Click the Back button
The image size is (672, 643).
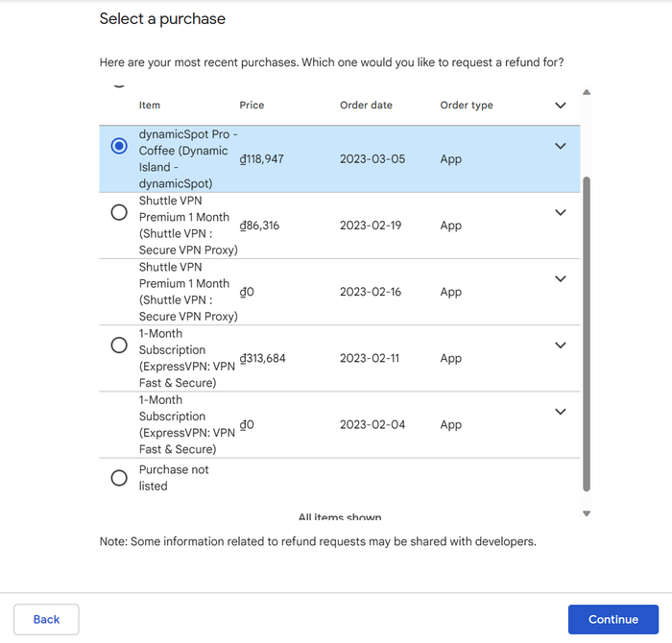(46, 619)
